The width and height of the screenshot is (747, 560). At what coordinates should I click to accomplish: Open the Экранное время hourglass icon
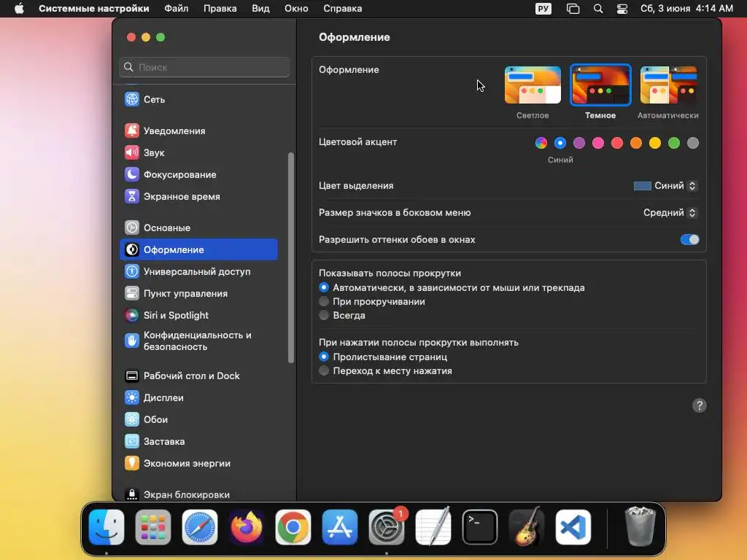pyautogui.click(x=132, y=196)
